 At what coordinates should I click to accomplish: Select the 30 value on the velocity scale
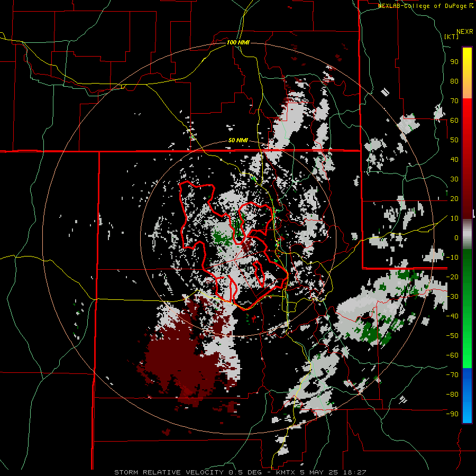pyautogui.click(x=454, y=179)
